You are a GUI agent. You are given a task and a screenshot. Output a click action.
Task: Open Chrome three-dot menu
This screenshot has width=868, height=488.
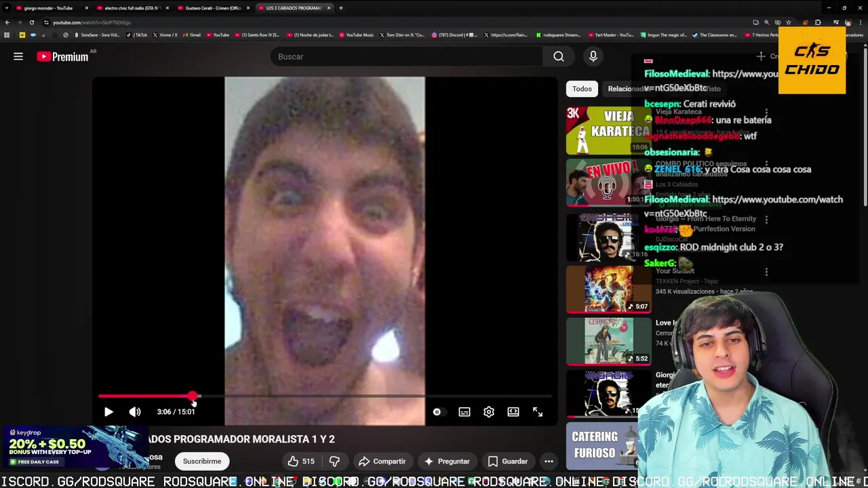(861, 22)
